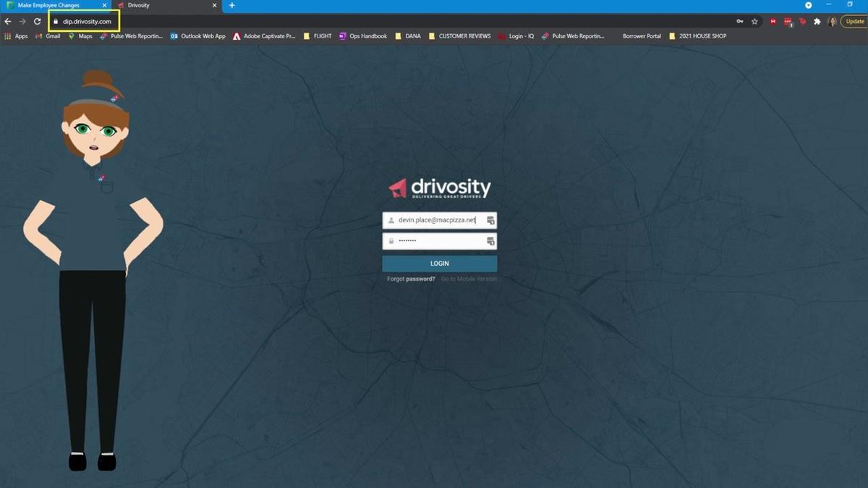
Task: Click the Drivosity logo
Action: click(440, 188)
